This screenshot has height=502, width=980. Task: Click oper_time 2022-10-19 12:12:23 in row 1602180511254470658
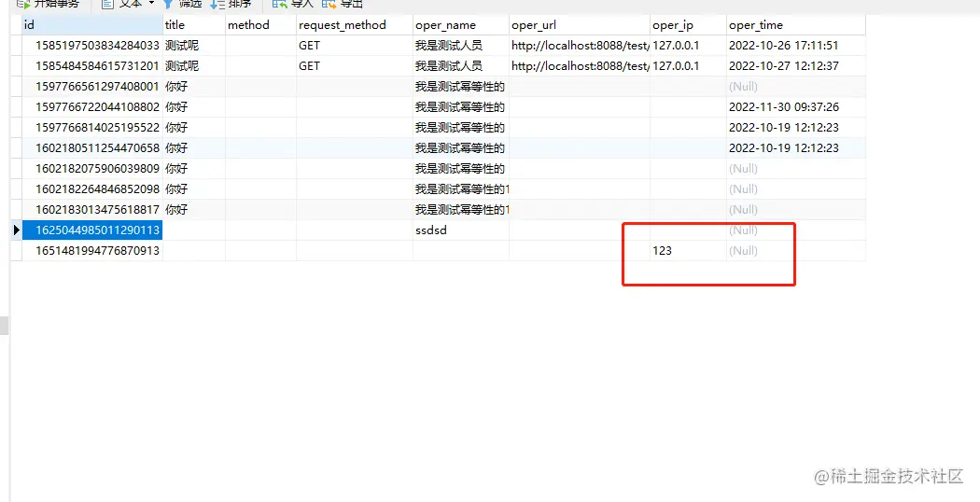pos(784,148)
